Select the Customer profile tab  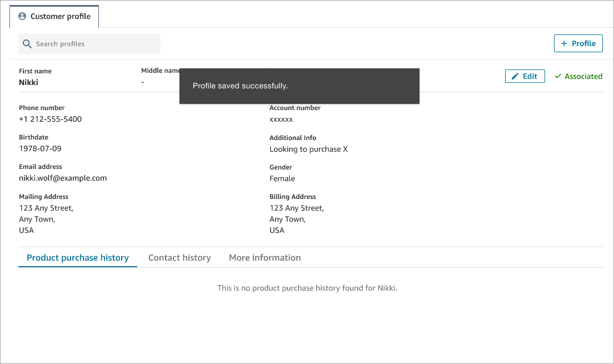point(54,17)
